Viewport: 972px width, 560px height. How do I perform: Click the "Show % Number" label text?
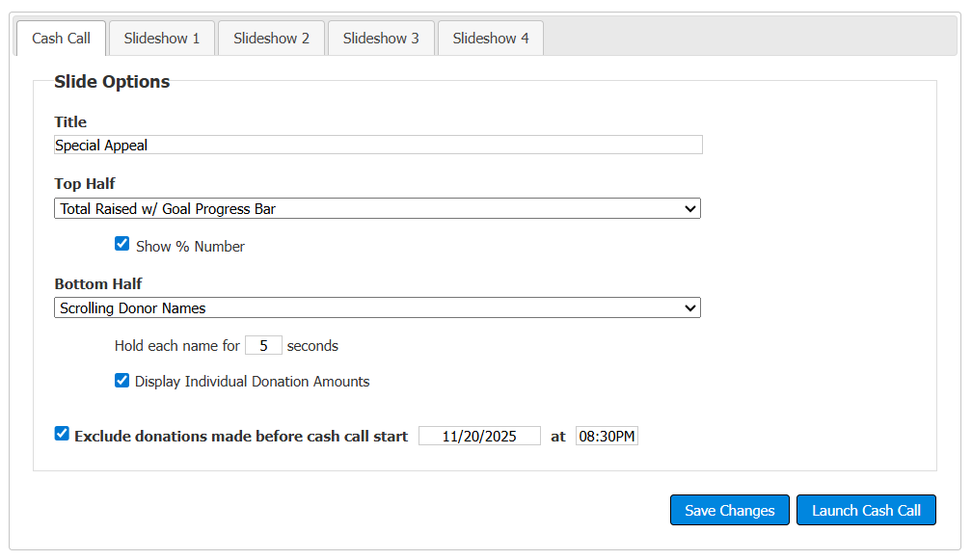(190, 247)
